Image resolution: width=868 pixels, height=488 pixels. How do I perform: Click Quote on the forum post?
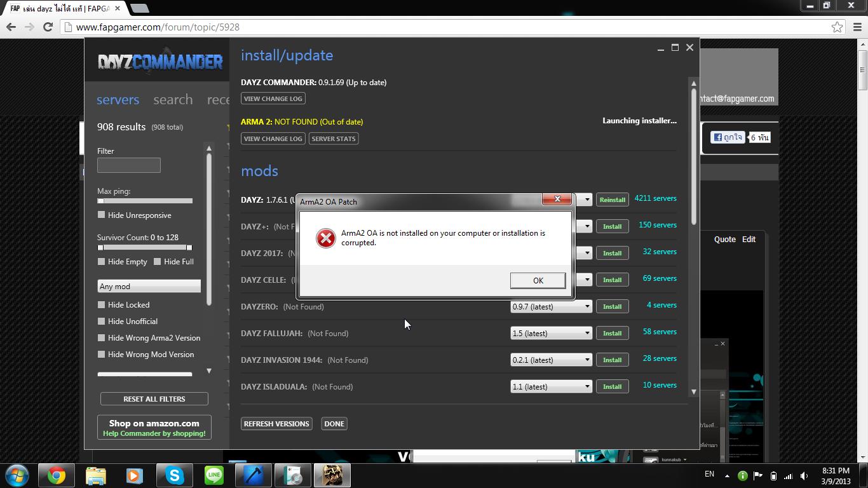(x=725, y=239)
